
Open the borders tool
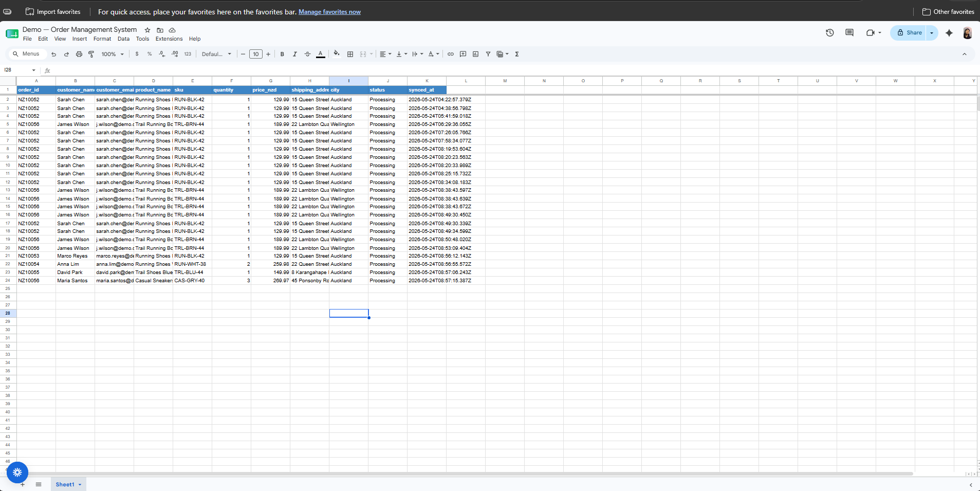(x=350, y=54)
